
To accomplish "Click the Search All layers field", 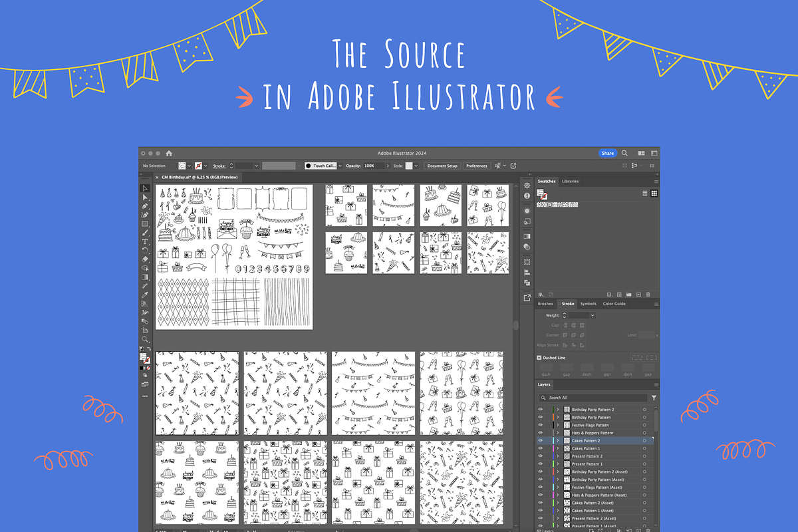I will [595, 398].
